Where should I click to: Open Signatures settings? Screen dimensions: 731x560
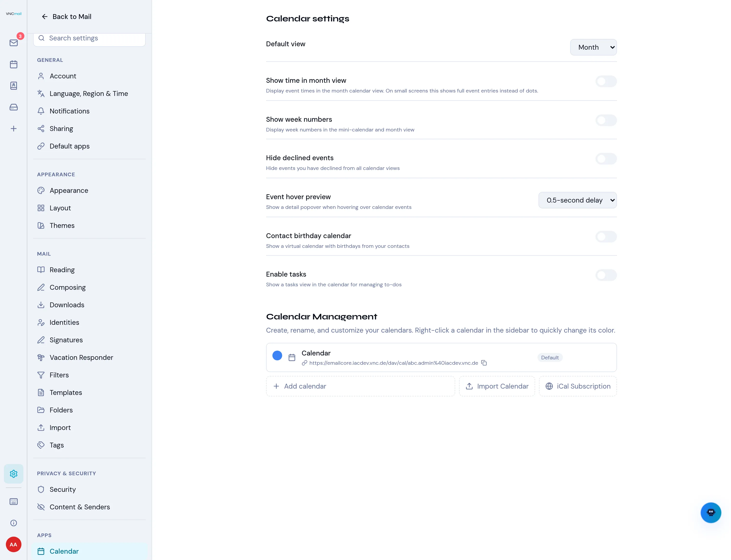[89, 340]
